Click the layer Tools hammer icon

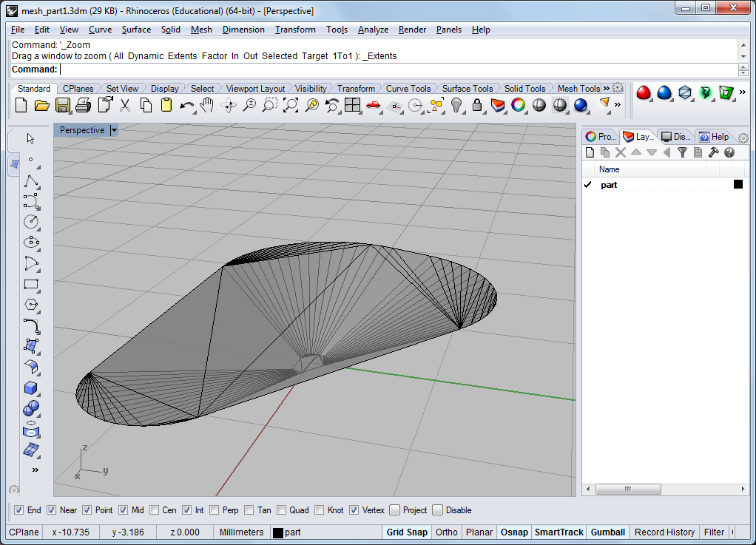pyautogui.click(x=714, y=152)
